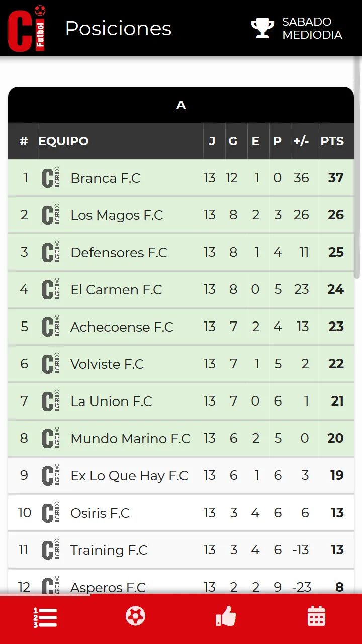
Task: Open Achecoense F.C team entry
Action: 181,327
